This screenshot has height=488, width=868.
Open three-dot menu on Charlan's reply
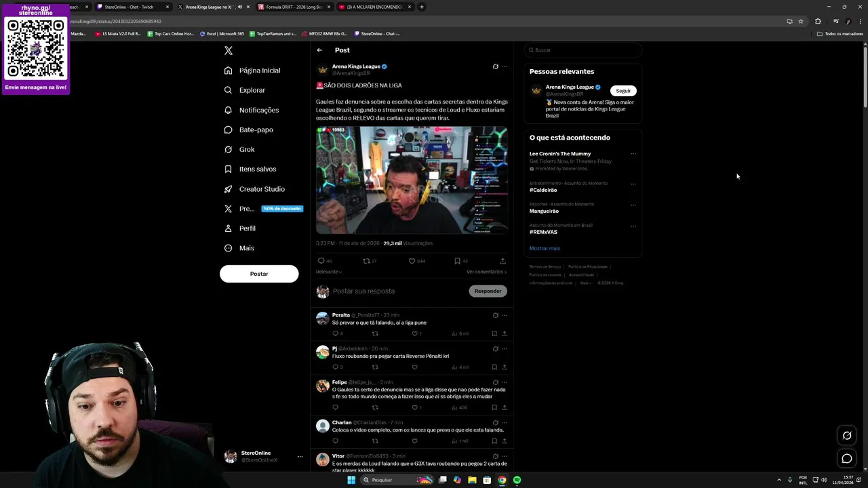pos(505,423)
